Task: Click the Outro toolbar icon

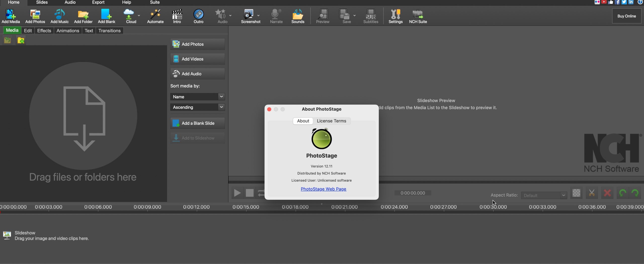Action: [198, 16]
